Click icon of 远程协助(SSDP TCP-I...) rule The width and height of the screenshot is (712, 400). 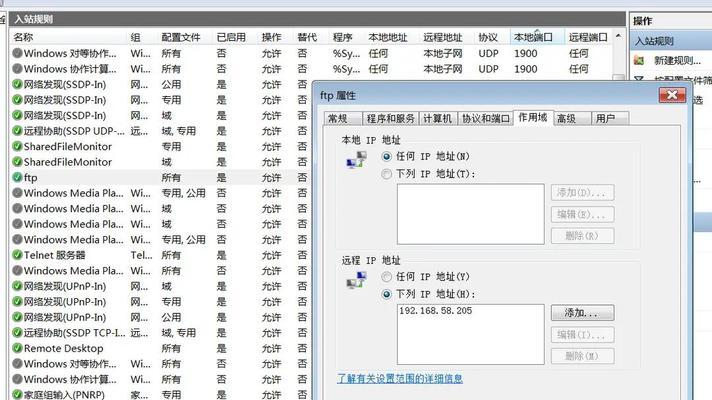coord(17,332)
